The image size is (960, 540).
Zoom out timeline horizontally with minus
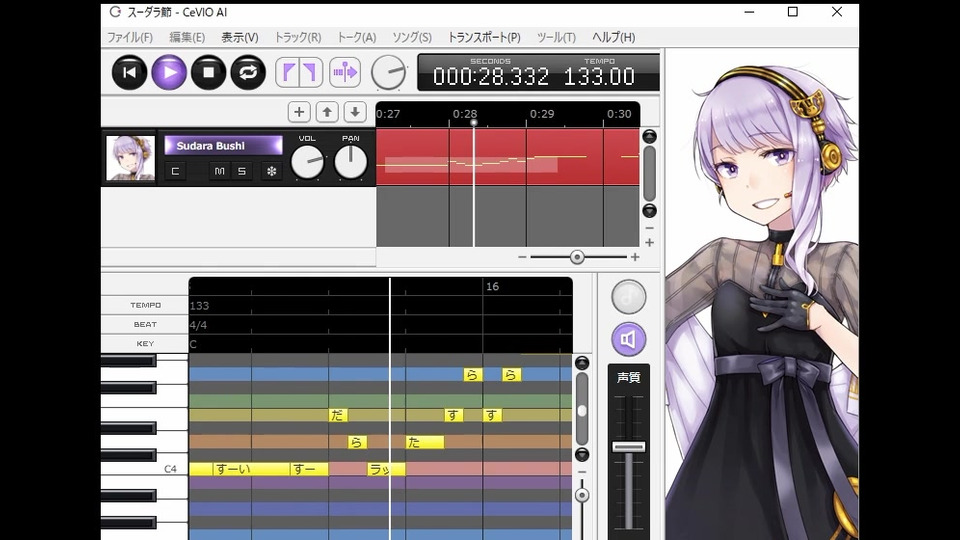point(522,257)
